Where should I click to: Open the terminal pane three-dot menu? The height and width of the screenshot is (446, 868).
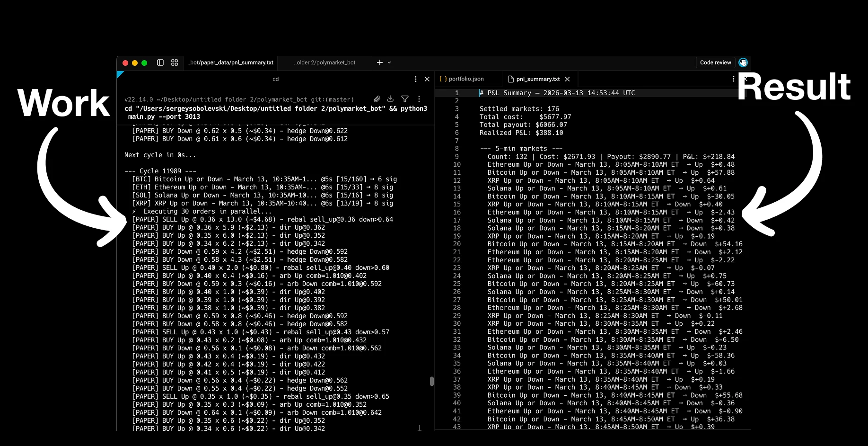(x=415, y=79)
